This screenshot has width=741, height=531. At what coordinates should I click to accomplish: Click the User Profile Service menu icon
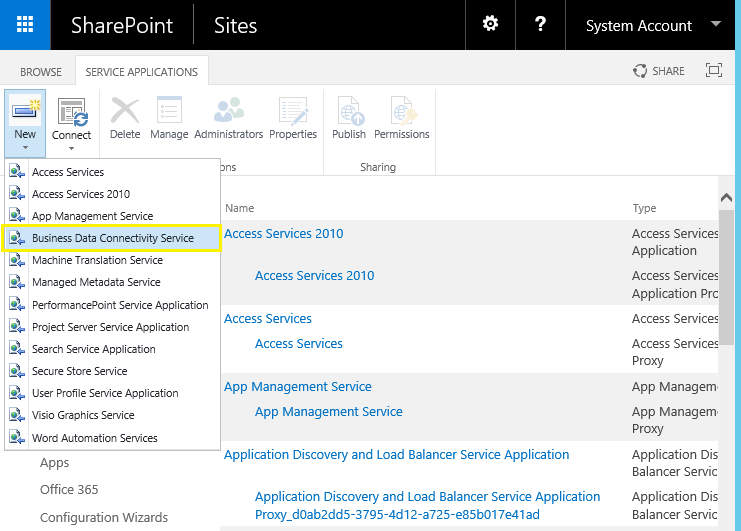pyautogui.click(x=17, y=392)
